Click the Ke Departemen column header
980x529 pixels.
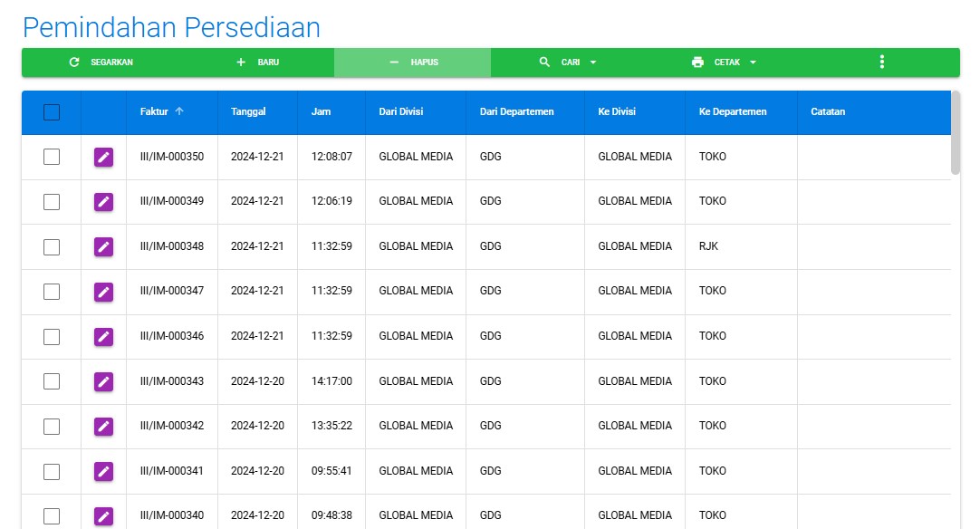pos(733,112)
